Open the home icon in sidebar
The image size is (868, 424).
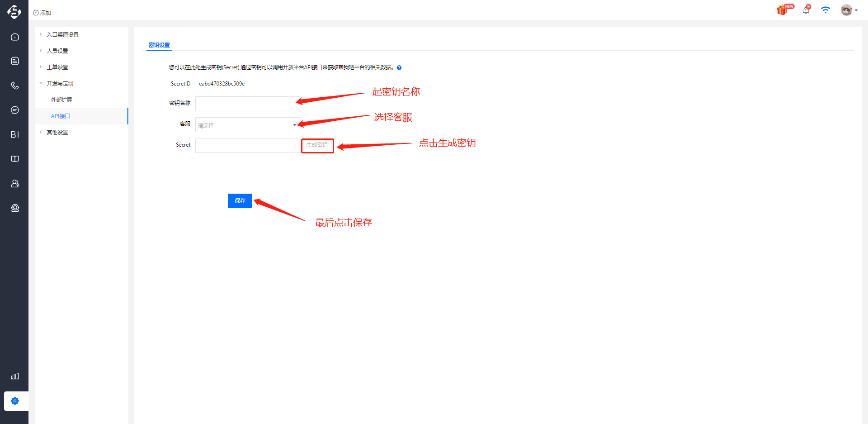pos(15,37)
